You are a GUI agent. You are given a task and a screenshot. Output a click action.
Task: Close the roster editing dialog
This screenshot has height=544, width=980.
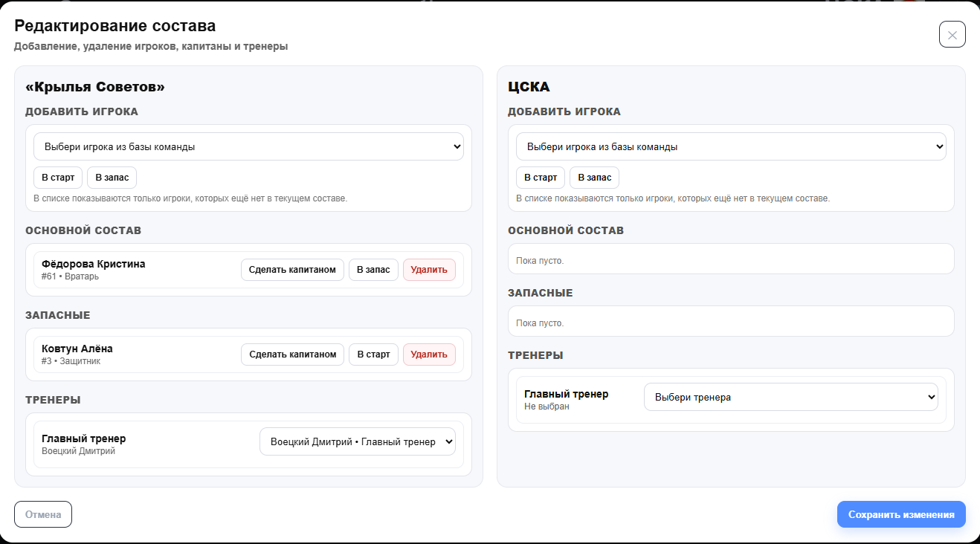(x=952, y=35)
